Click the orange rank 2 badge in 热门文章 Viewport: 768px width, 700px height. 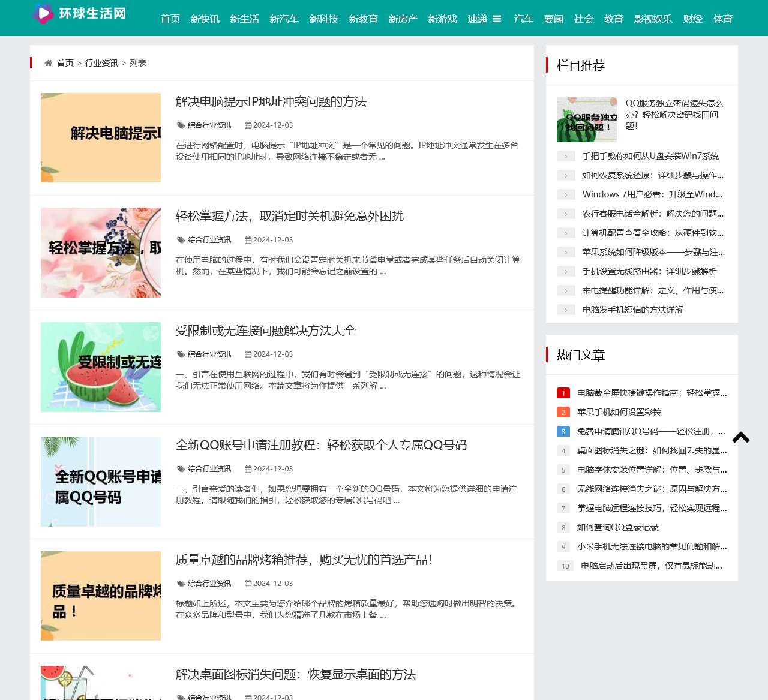coord(563,412)
